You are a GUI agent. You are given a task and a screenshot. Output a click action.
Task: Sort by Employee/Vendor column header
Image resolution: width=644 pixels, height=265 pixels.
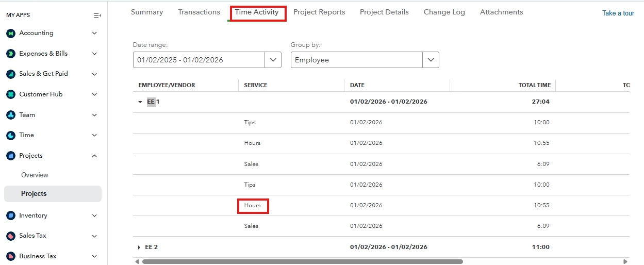click(167, 85)
